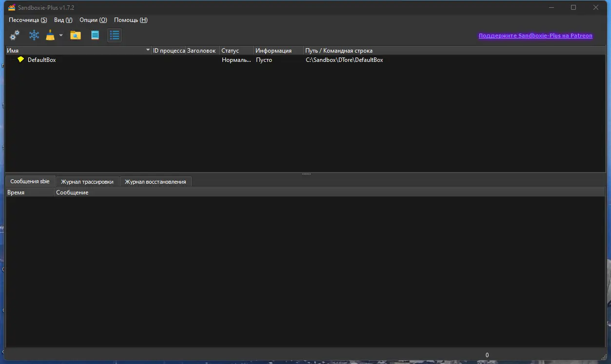Click the Пусто information cell
The height and width of the screenshot is (364, 611).
[x=264, y=60]
